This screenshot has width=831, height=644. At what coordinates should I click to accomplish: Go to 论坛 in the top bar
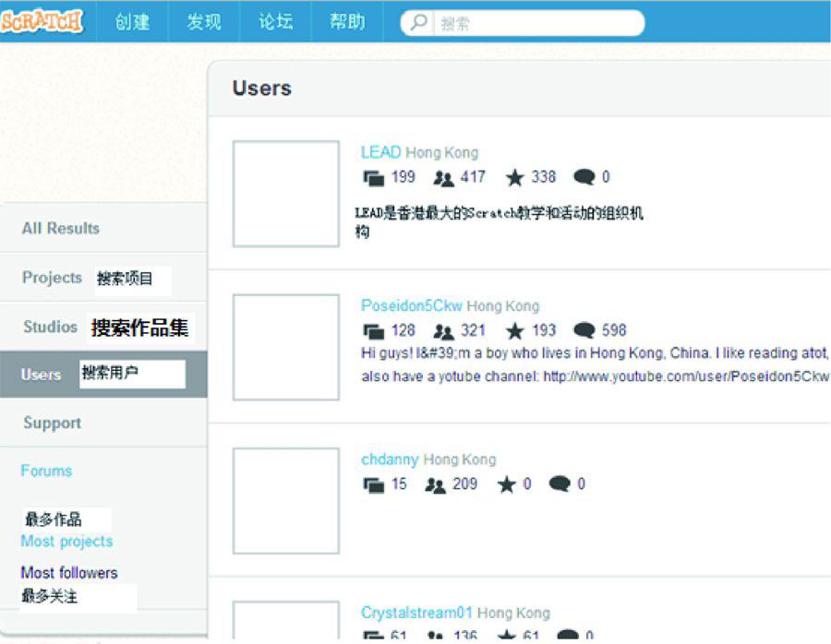275,22
